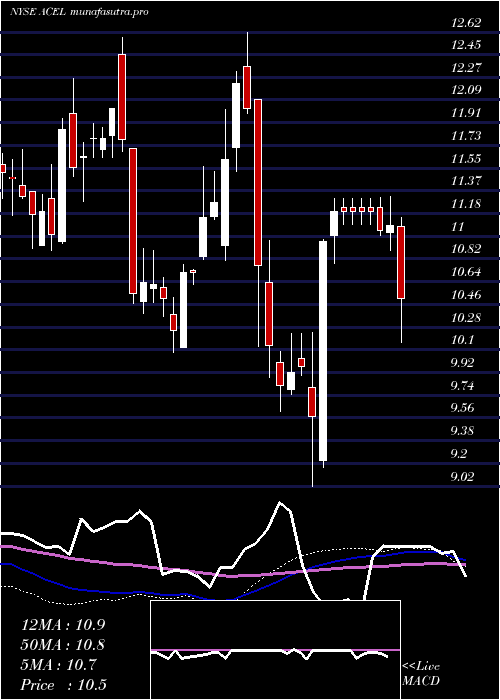Click the 9.02 price axis label

[462, 476]
